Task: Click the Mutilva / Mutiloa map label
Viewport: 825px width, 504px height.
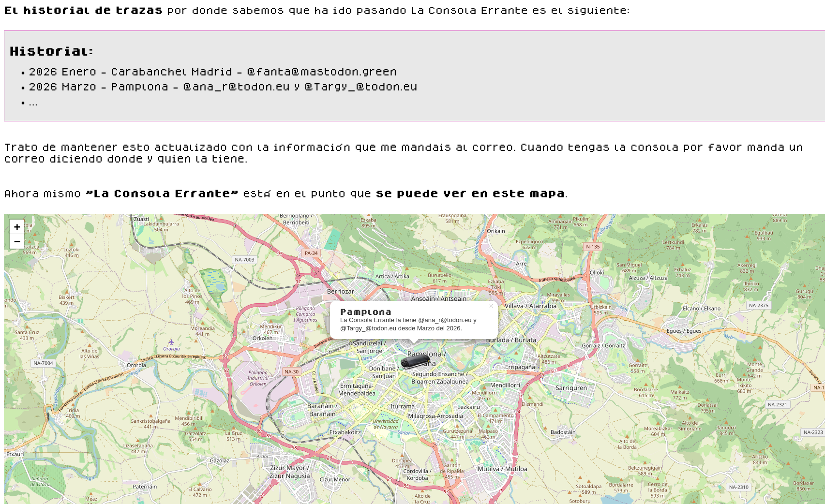Action: pos(502,469)
